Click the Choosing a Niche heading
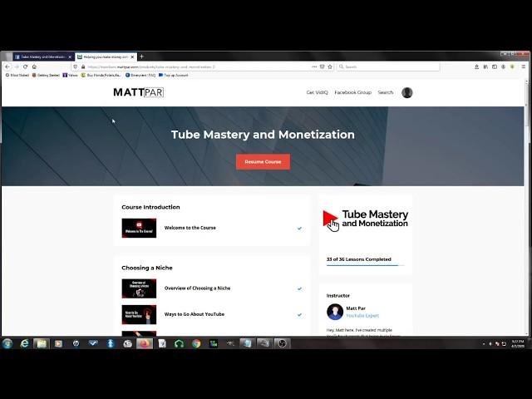Screen dimensions: 532x399 [x=147, y=268]
